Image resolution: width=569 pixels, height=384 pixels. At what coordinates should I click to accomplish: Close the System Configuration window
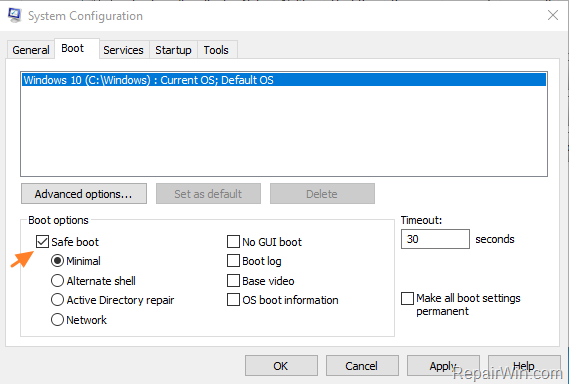(x=553, y=15)
